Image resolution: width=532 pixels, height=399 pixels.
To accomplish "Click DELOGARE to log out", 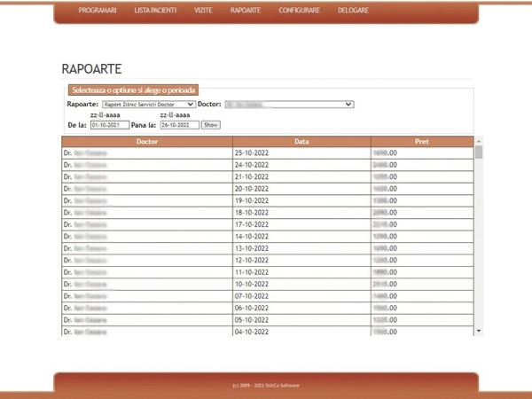I will click(353, 11).
